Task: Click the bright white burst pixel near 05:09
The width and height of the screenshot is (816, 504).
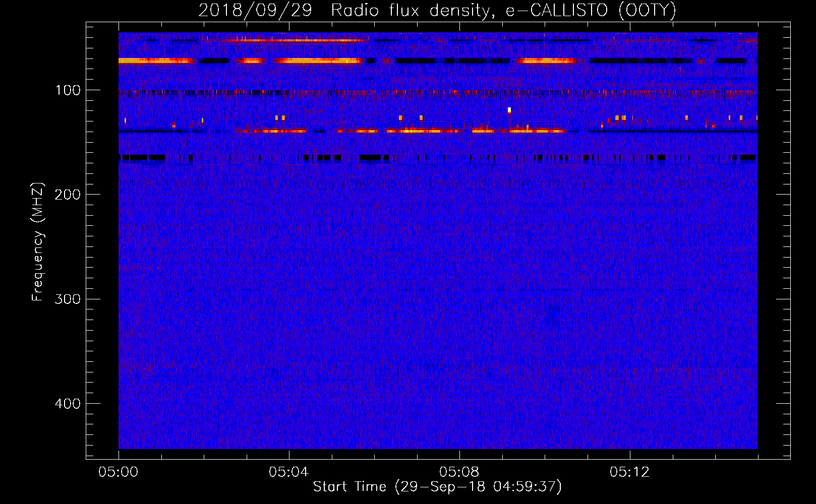Action: (x=509, y=110)
